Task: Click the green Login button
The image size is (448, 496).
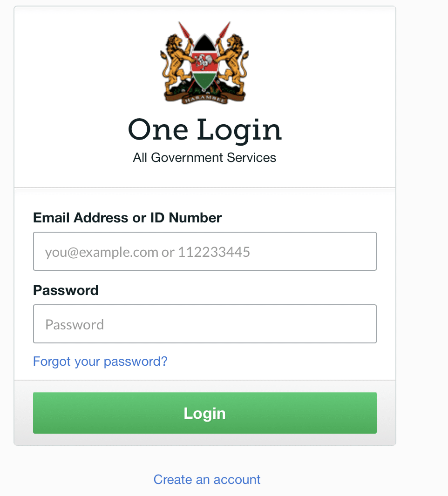Action: click(205, 413)
